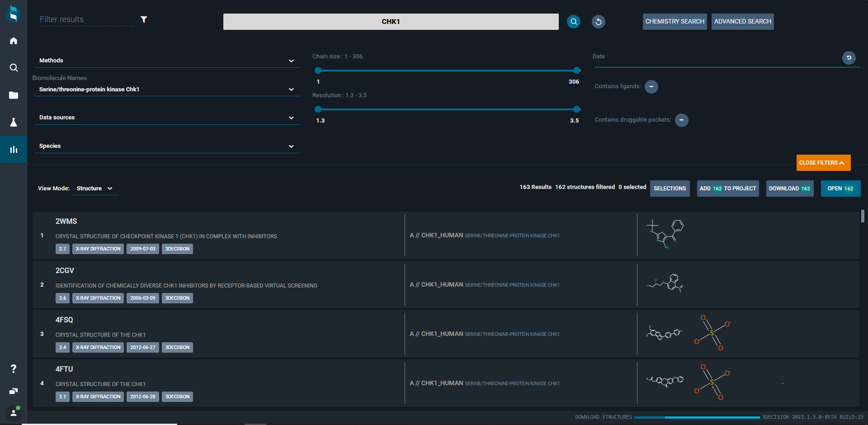Open structure 2CGV
The height and width of the screenshot is (425, 868).
[65, 271]
